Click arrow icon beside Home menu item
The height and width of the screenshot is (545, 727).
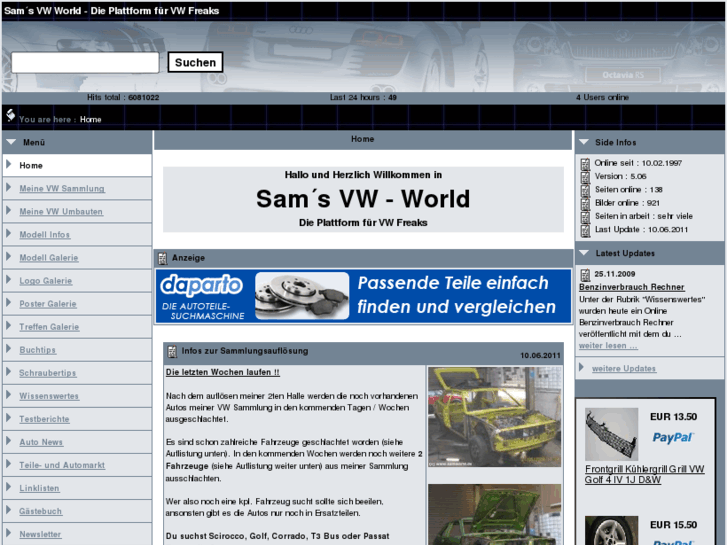8,164
